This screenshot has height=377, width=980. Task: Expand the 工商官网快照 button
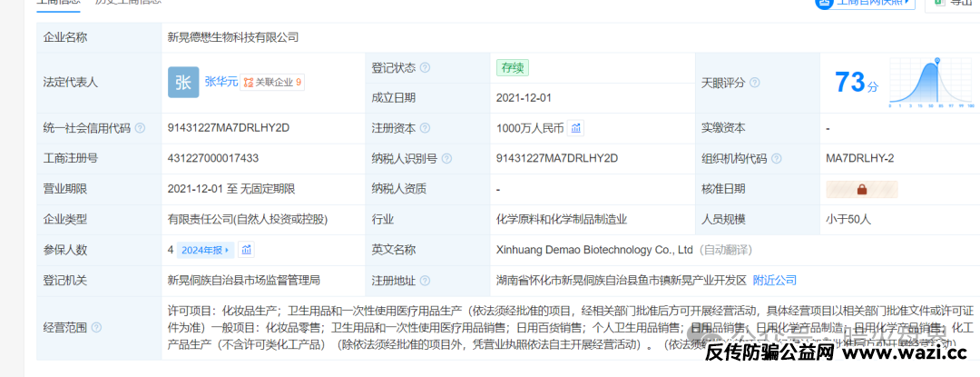[864, 3]
